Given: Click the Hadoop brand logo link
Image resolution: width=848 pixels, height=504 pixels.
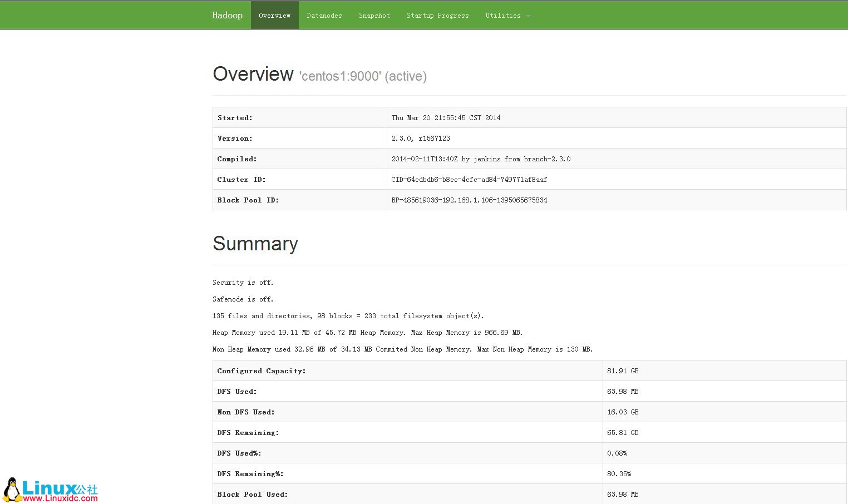Looking at the screenshot, I should pyautogui.click(x=227, y=15).
